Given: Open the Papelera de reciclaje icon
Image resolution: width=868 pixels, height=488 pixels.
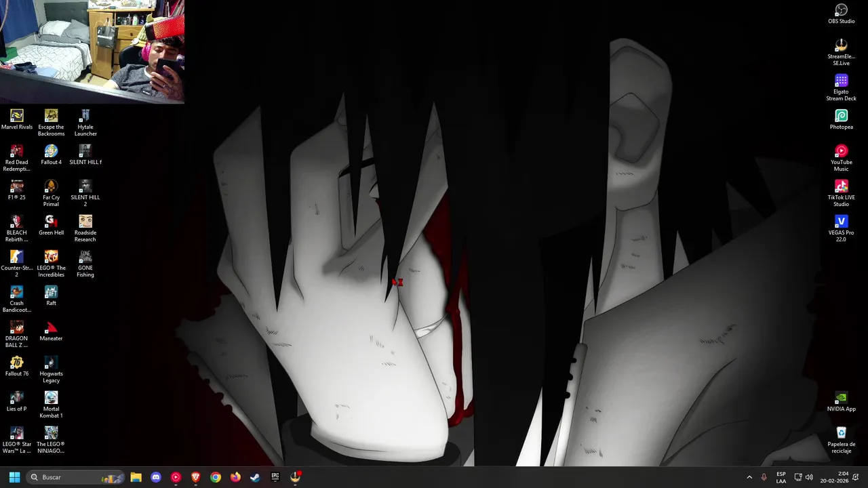Looking at the screenshot, I should 841,441.
